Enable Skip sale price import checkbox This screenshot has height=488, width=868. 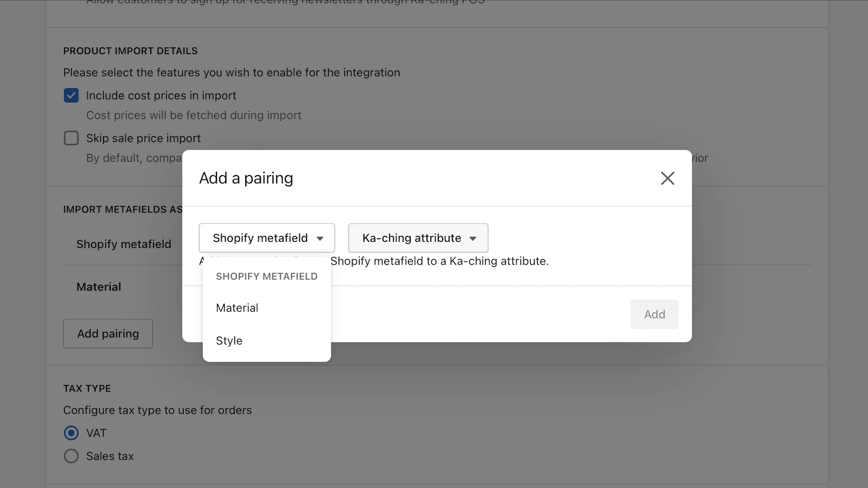coord(71,138)
